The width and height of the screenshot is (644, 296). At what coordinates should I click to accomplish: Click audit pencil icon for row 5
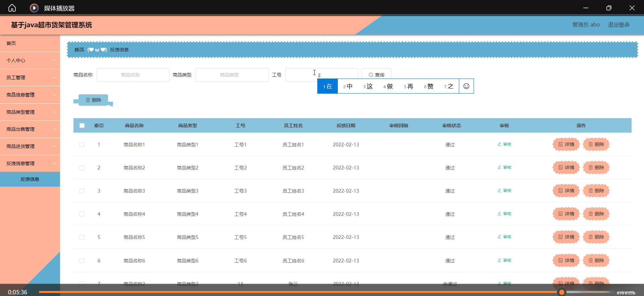click(499, 237)
